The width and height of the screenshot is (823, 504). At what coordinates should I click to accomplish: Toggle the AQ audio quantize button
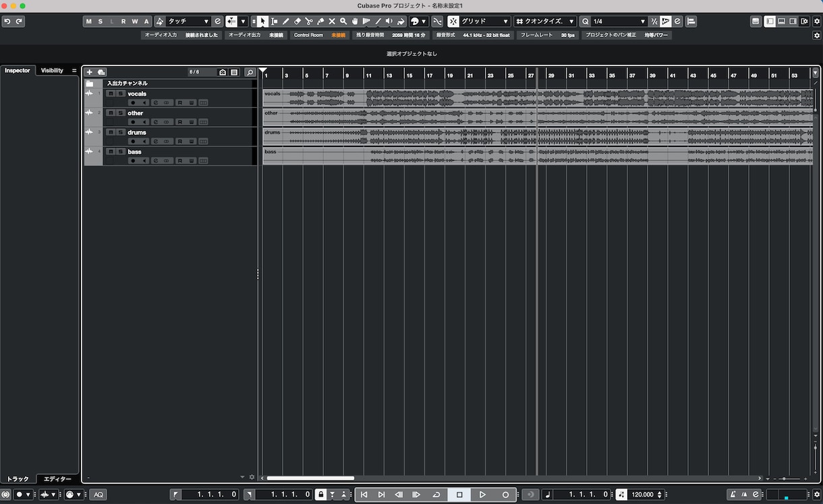tap(98, 495)
